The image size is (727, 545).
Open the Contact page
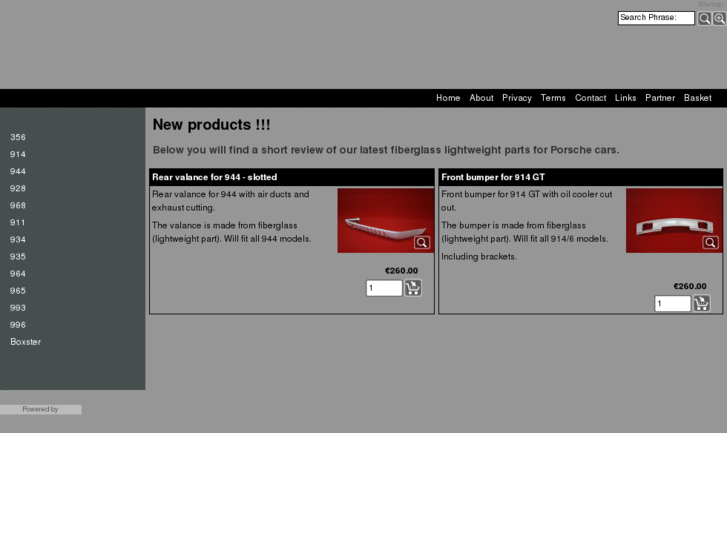[x=590, y=98]
